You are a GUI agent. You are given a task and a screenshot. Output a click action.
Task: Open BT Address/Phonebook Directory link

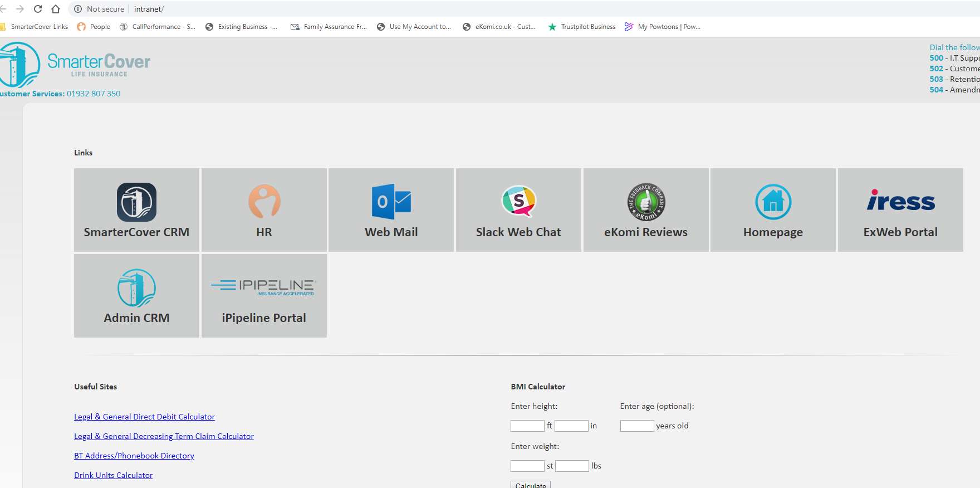pos(134,456)
